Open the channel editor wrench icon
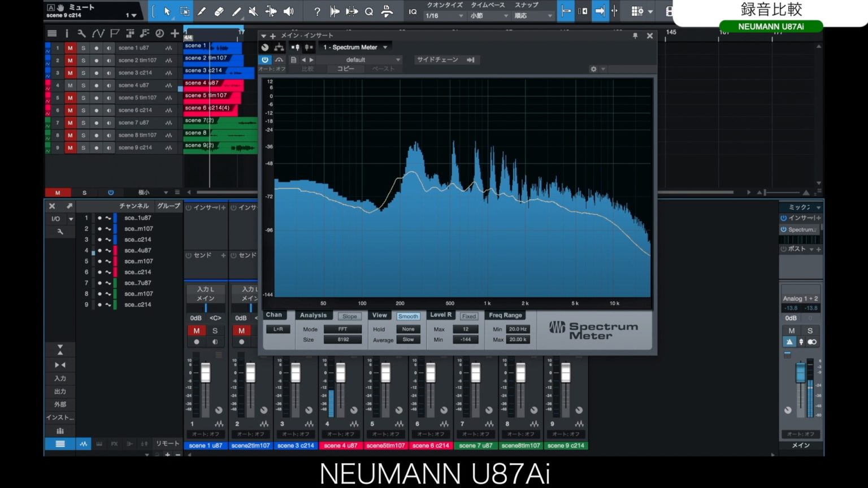The height and width of the screenshot is (488, 868). tap(60, 232)
